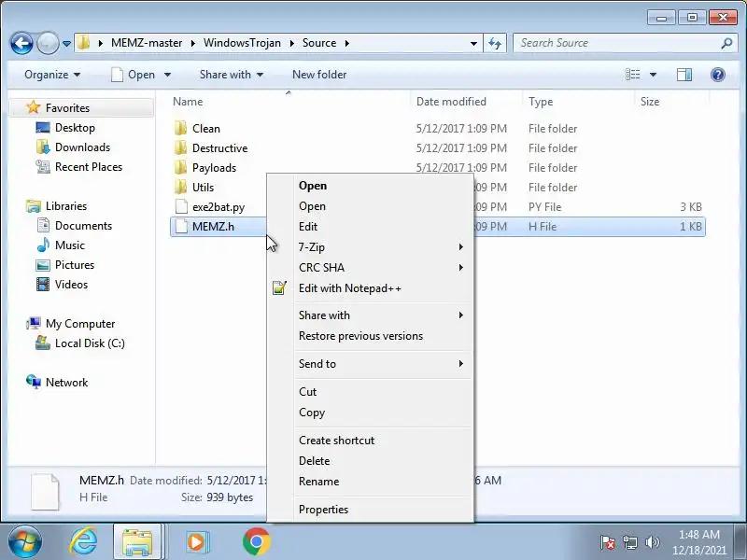
Task: Select the Payloads folder icon
Action: (181, 167)
